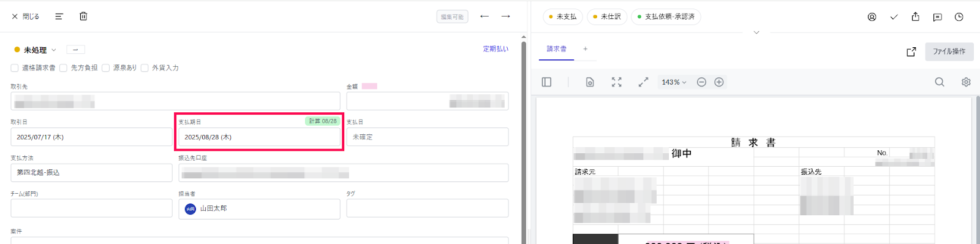This screenshot has height=244, width=980.
Task: Select the 取引日 date field 2025/07/17
Action: [x=91, y=137]
